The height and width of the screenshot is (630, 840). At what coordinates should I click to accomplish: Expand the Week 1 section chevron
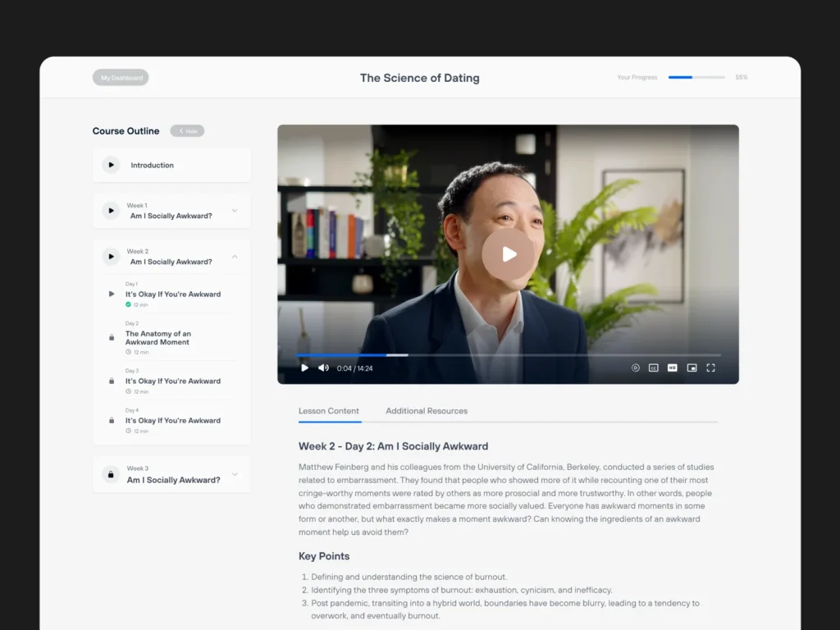point(235,211)
